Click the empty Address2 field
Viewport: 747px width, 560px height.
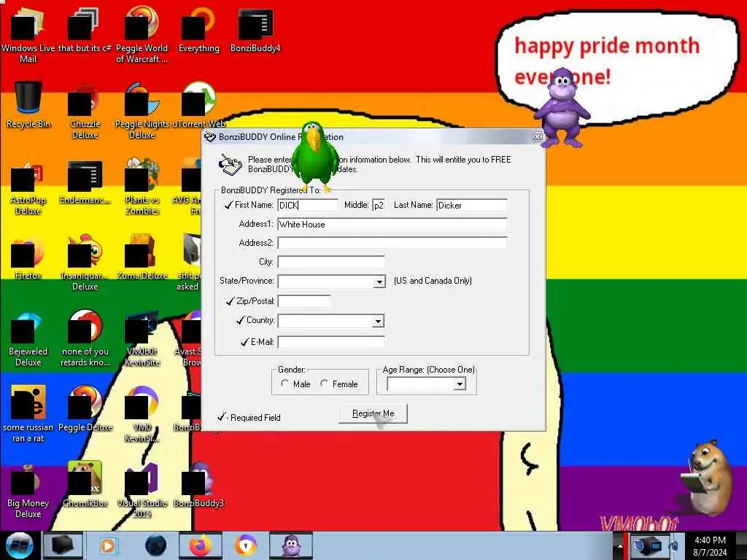(x=392, y=244)
